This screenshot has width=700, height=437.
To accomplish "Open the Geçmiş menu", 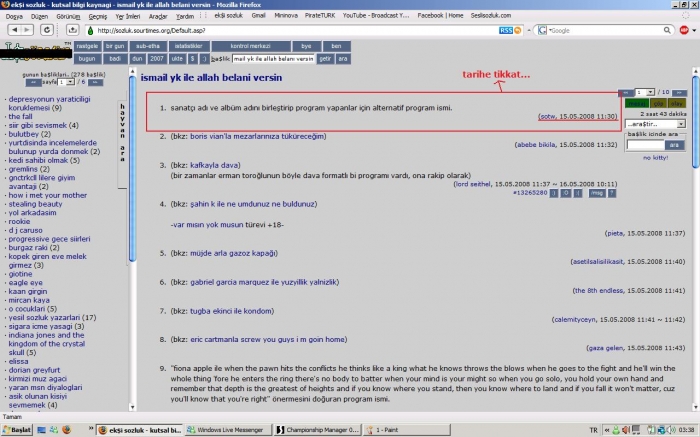I will 98,16.
